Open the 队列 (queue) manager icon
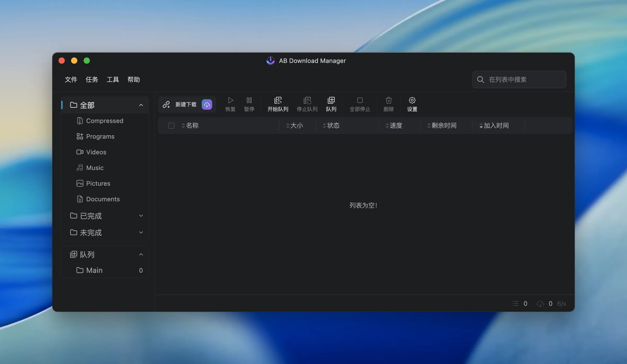The width and height of the screenshot is (627, 364). click(x=331, y=104)
